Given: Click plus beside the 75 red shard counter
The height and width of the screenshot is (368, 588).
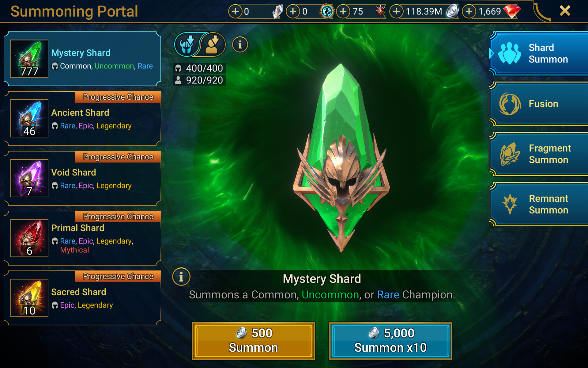Looking at the screenshot, I should pos(343,11).
